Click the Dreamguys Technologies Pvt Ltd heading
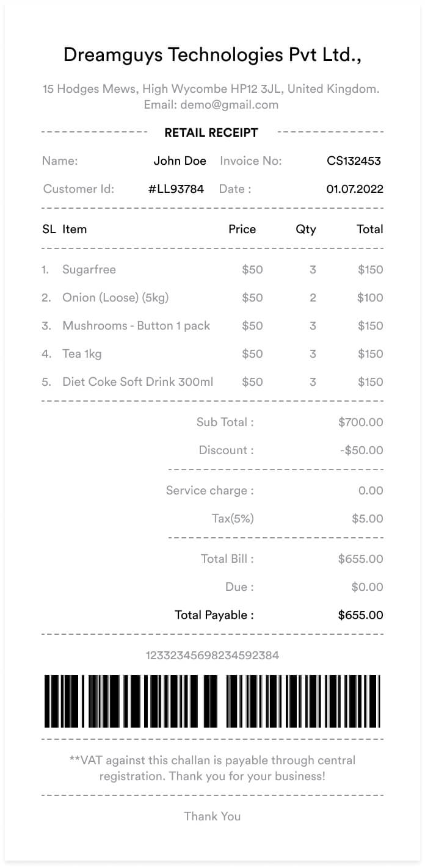 coord(212,56)
